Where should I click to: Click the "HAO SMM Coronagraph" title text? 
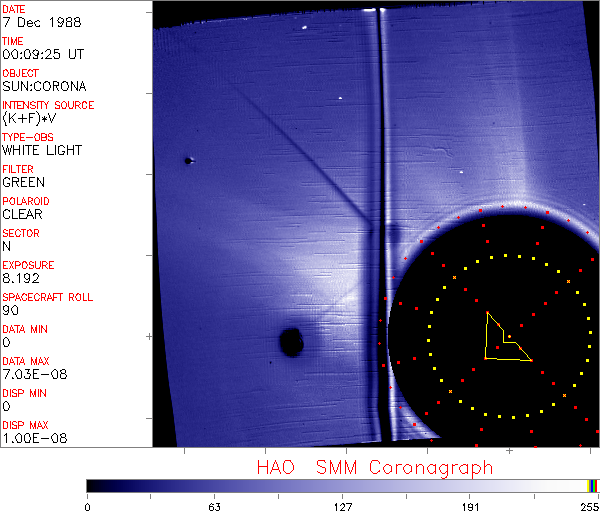[x=374, y=467]
